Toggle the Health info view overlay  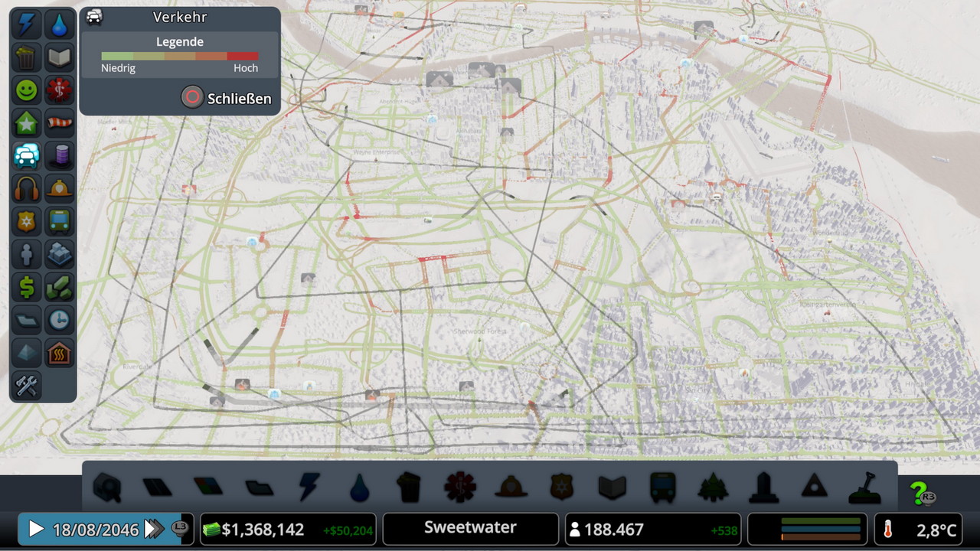(x=60, y=90)
